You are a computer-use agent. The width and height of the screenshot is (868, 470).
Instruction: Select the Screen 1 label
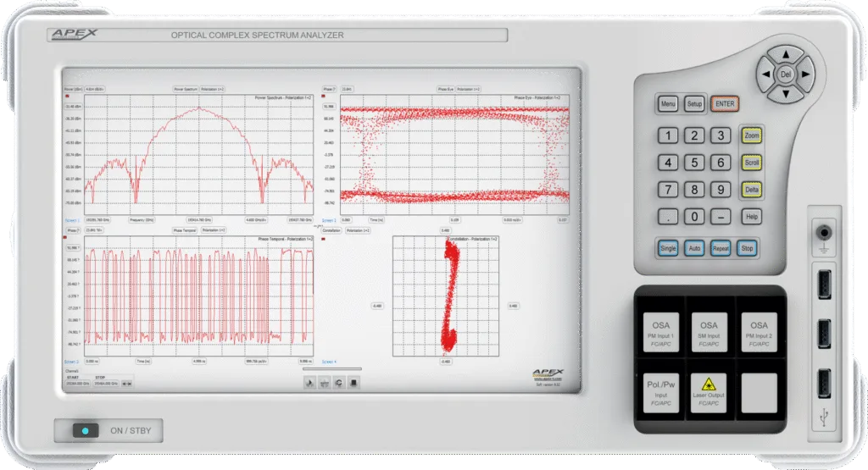pyautogui.click(x=72, y=220)
